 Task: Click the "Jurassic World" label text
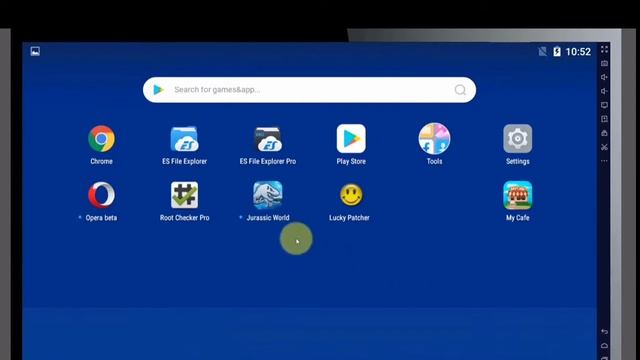pyautogui.click(x=268, y=218)
